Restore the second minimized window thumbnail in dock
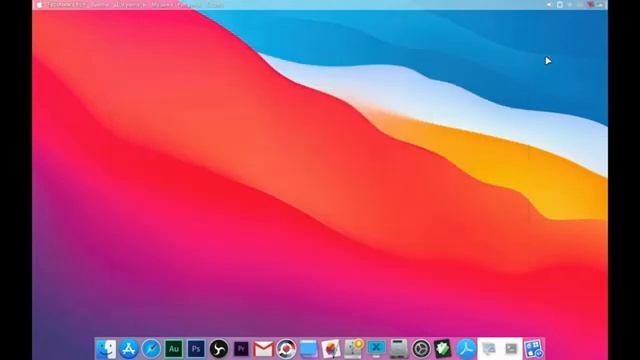The height and width of the screenshot is (360, 640). (x=511, y=349)
